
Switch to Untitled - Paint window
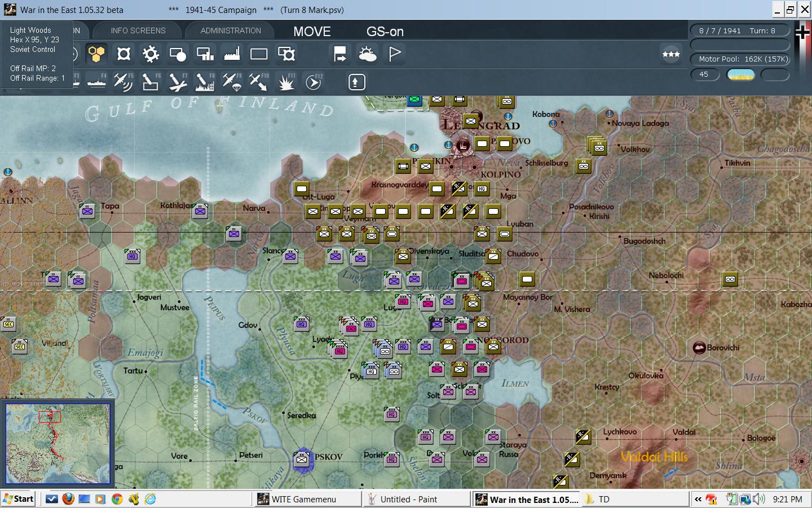click(x=417, y=499)
